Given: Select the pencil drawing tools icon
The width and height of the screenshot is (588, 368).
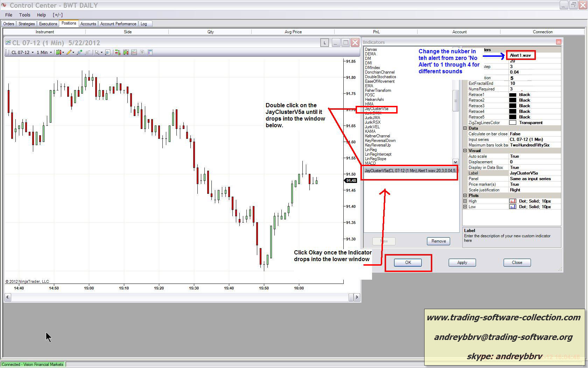Looking at the screenshot, I should point(69,53).
